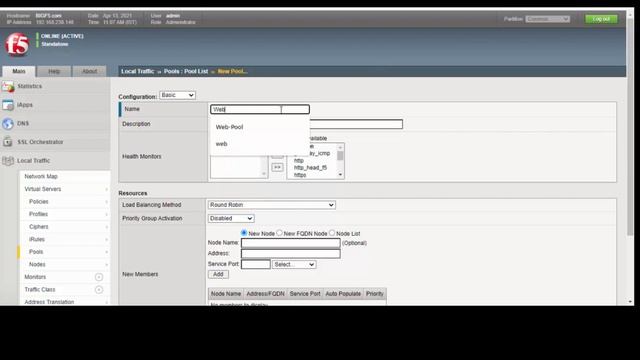The height and width of the screenshot is (360, 640).
Task: Expand the Virtual Servers submenu arrow
Action: 107,189
